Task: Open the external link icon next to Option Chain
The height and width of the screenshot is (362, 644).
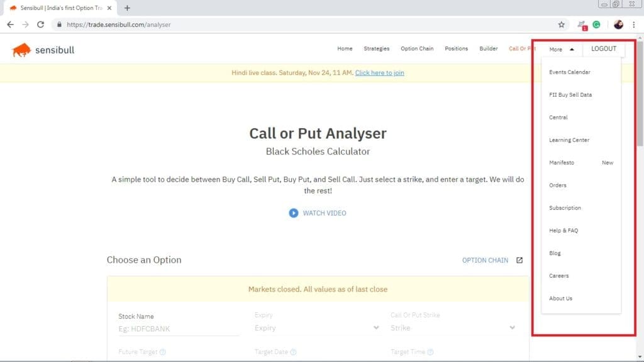Action: (519, 260)
